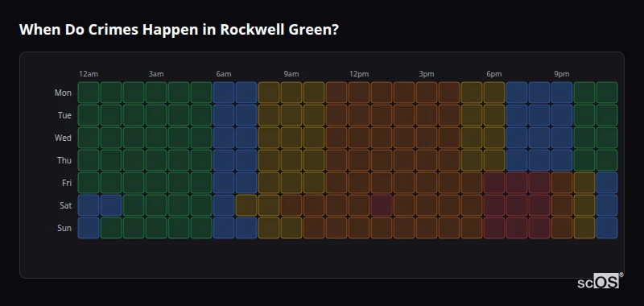
Task: Select the Sunday 12am blue cell
Action: pos(89,228)
